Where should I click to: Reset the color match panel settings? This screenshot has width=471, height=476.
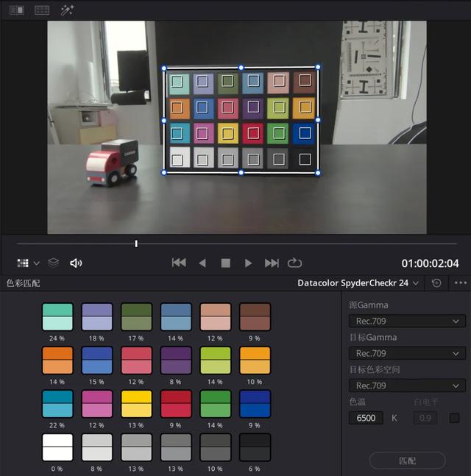pyautogui.click(x=436, y=283)
